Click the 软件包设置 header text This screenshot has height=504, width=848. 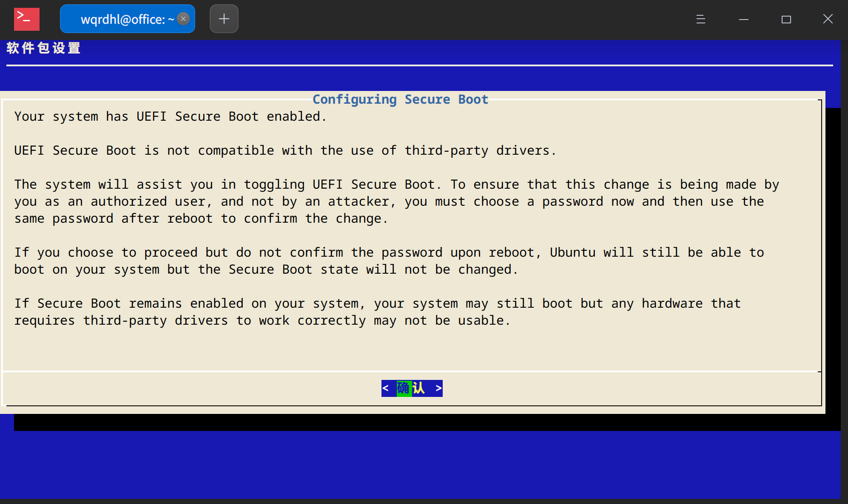coord(43,48)
